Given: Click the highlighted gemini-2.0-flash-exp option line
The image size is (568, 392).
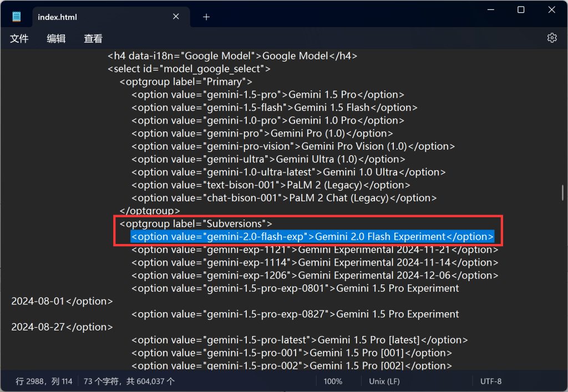Looking at the screenshot, I should [x=312, y=237].
